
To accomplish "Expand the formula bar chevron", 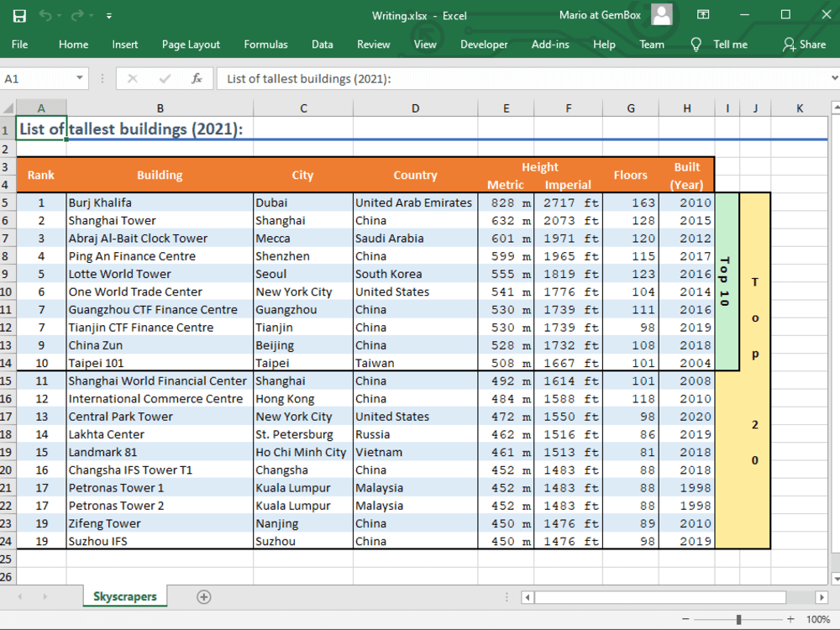I will click(834, 78).
